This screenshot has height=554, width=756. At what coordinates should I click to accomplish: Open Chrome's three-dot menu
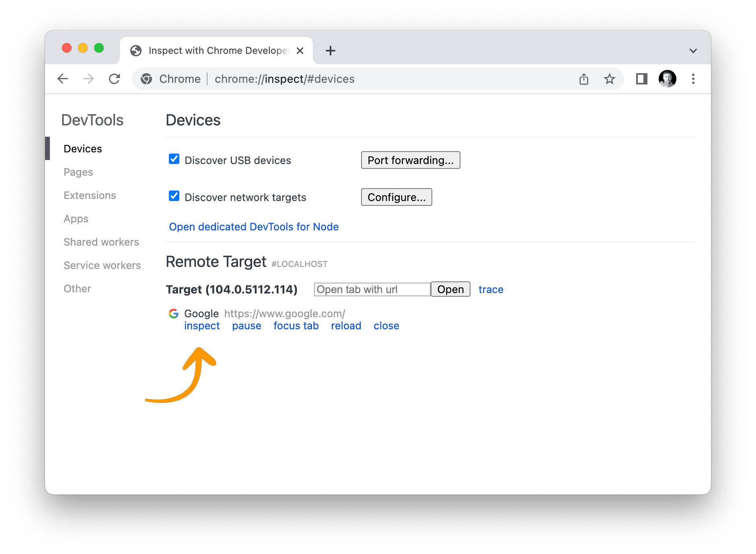click(x=693, y=79)
